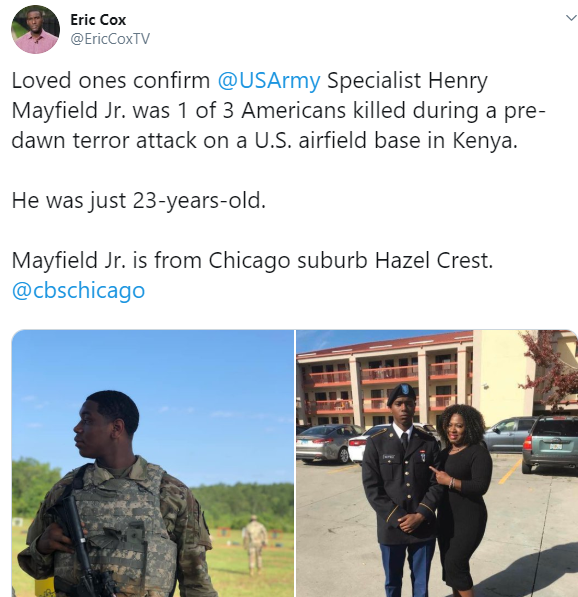Open right photo of soldier with woman
The width and height of the screenshot is (578, 597).
pos(437,463)
